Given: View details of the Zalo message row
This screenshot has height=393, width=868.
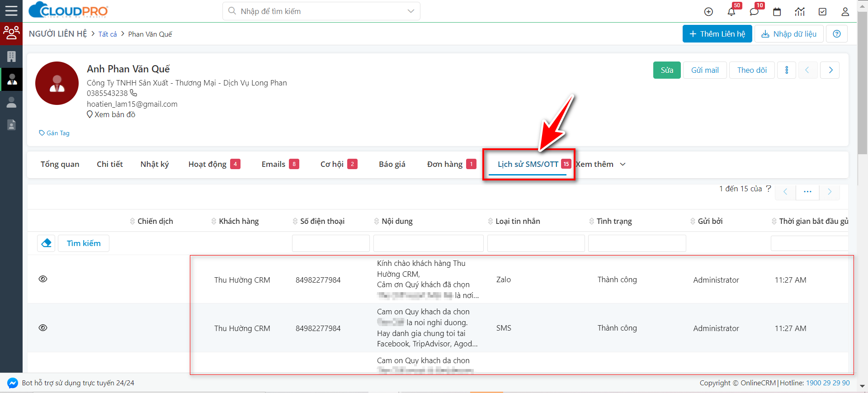Looking at the screenshot, I should coord(43,279).
